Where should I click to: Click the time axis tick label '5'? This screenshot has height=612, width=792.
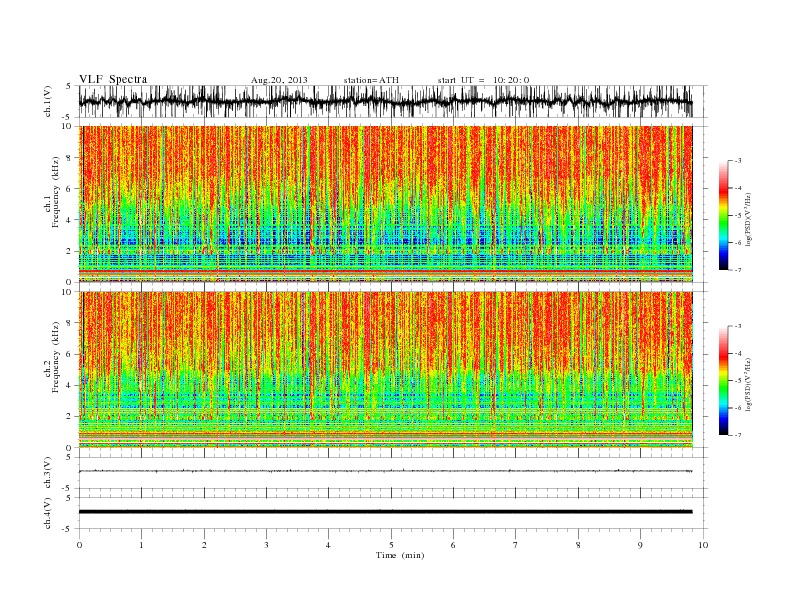click(x=391, y=545)
